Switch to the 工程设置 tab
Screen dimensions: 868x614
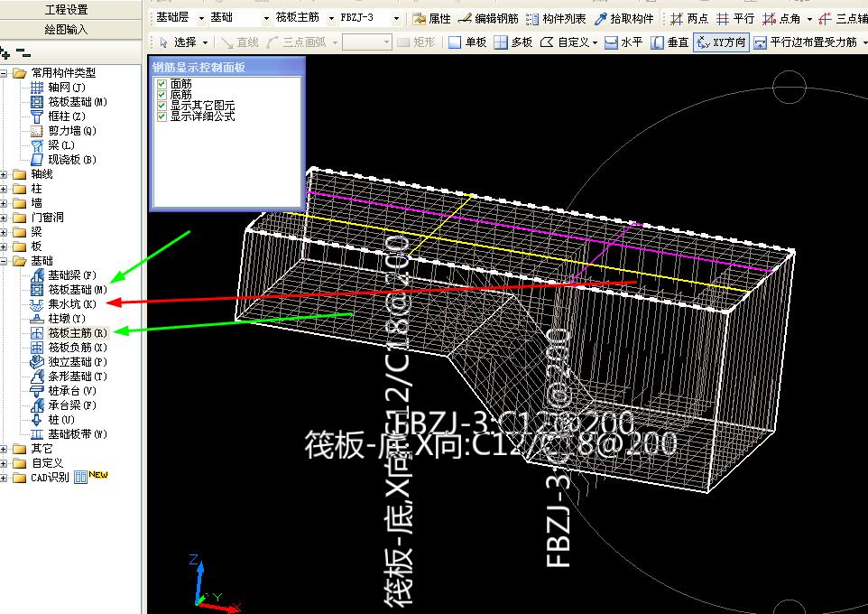click(x=66, y=9)
